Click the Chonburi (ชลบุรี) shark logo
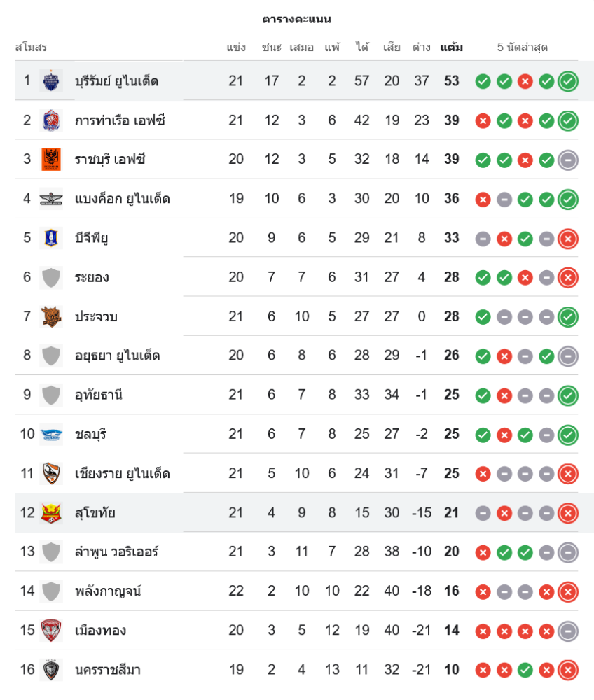Viewport: 594px width, 700px height. [x=51, y=435]
